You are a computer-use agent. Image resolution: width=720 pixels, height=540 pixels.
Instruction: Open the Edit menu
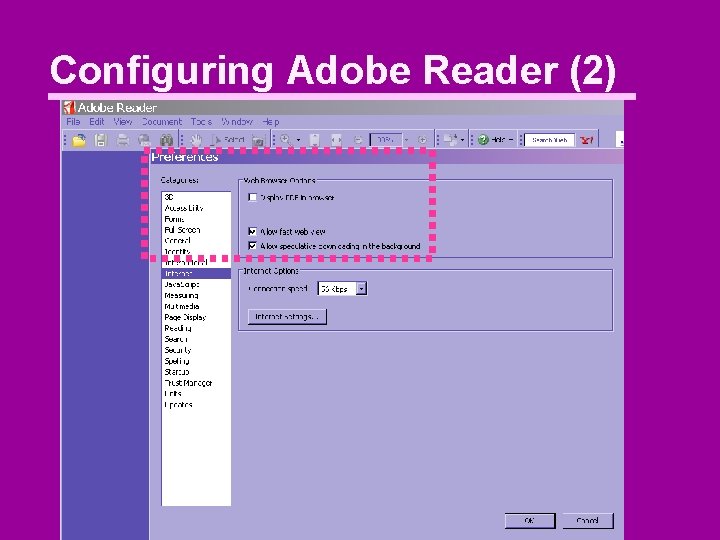(96, 122)
